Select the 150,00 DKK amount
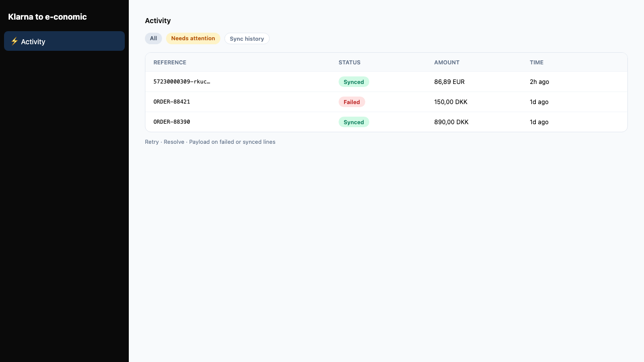 [x=451, y=102]
